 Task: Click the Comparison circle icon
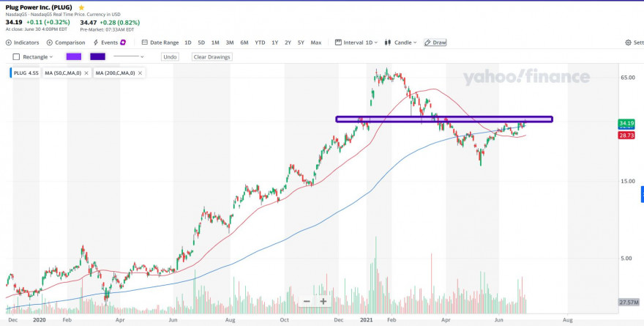(50, 42)
